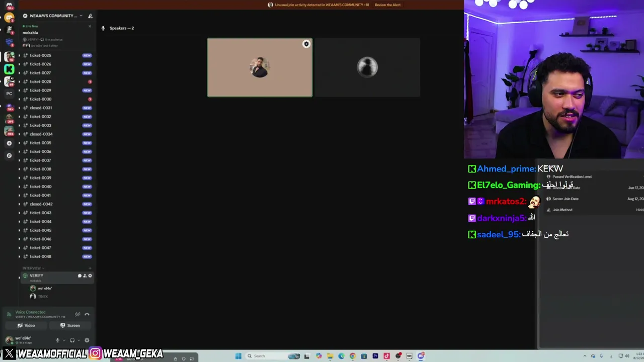
Task: Add channel to INTERVIEW category
Action: (90, 268)
